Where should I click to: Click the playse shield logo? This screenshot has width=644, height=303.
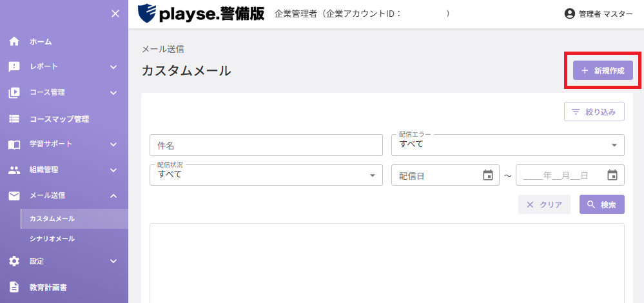pos(146,14)
